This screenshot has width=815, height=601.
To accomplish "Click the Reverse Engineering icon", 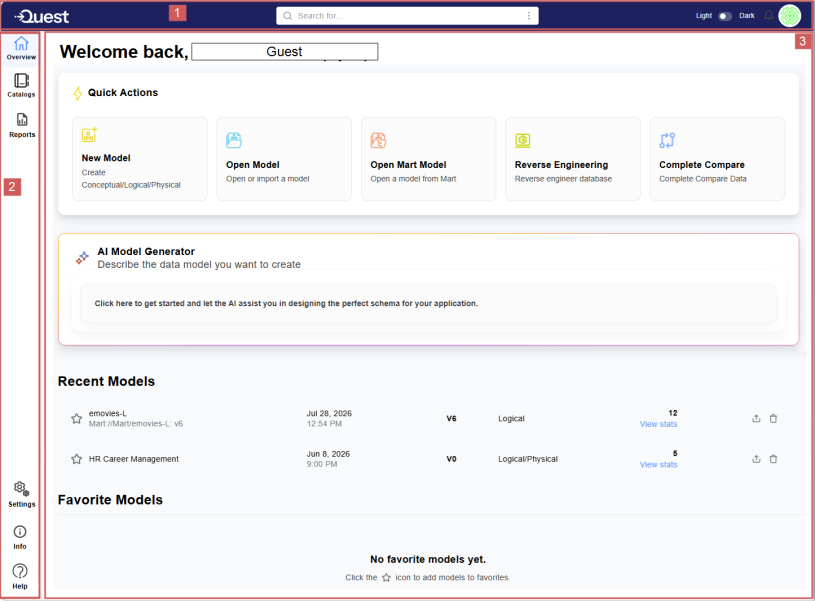I will tap(523, 140).
